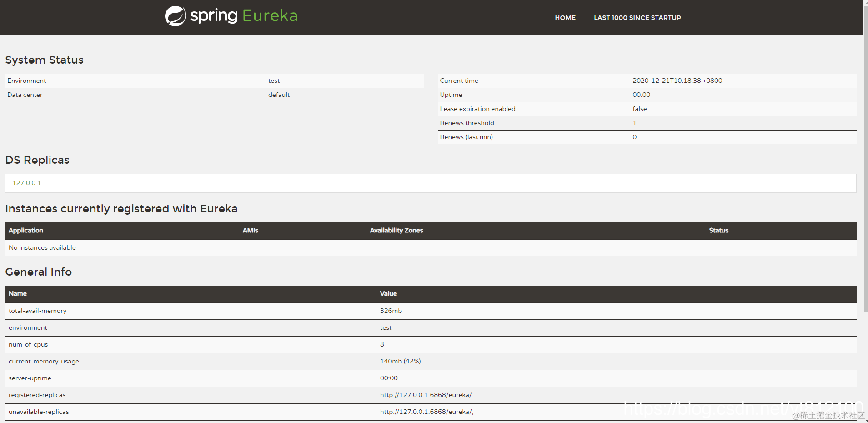Click the Status column header
The image size is (868, 423).
coord(718,231)
